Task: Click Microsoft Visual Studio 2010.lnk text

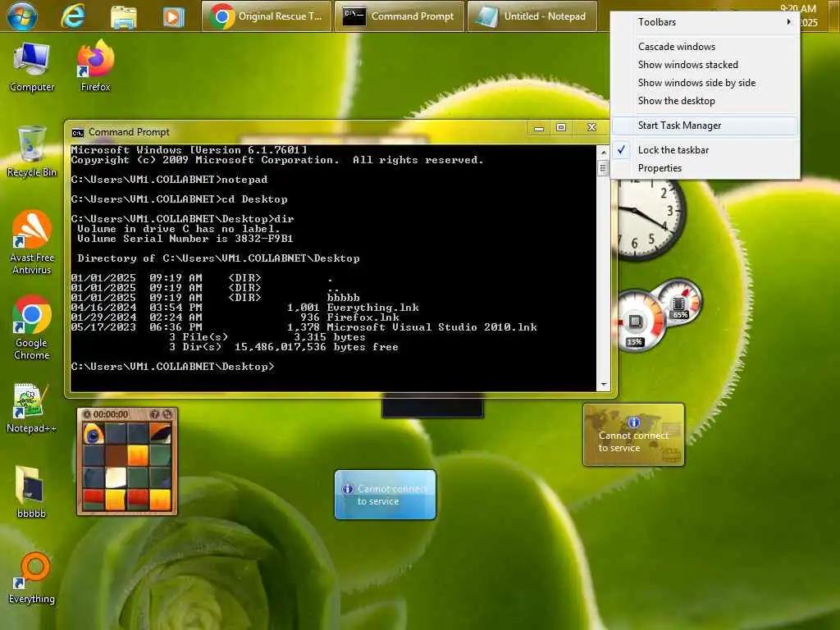Action: [x=431, y=327]
